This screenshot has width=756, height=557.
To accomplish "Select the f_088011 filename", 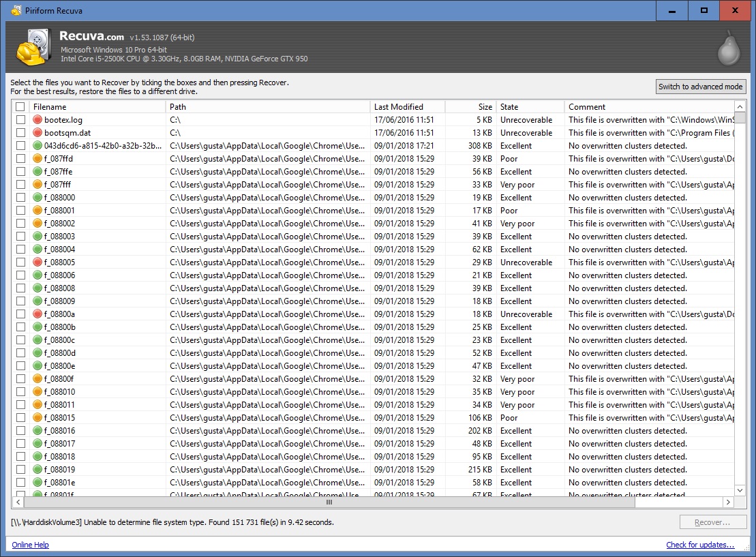I will (59, 404).
